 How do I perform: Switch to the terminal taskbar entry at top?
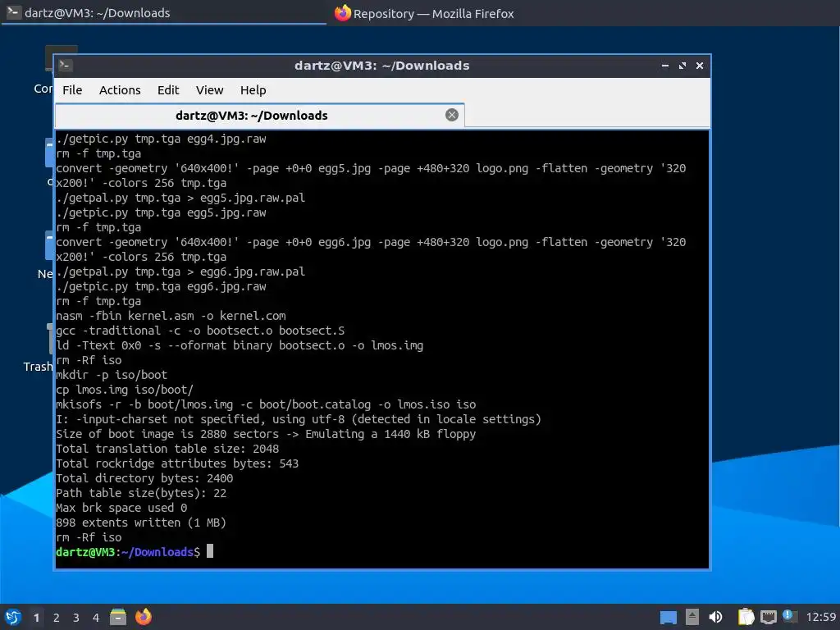coord(163,13)
